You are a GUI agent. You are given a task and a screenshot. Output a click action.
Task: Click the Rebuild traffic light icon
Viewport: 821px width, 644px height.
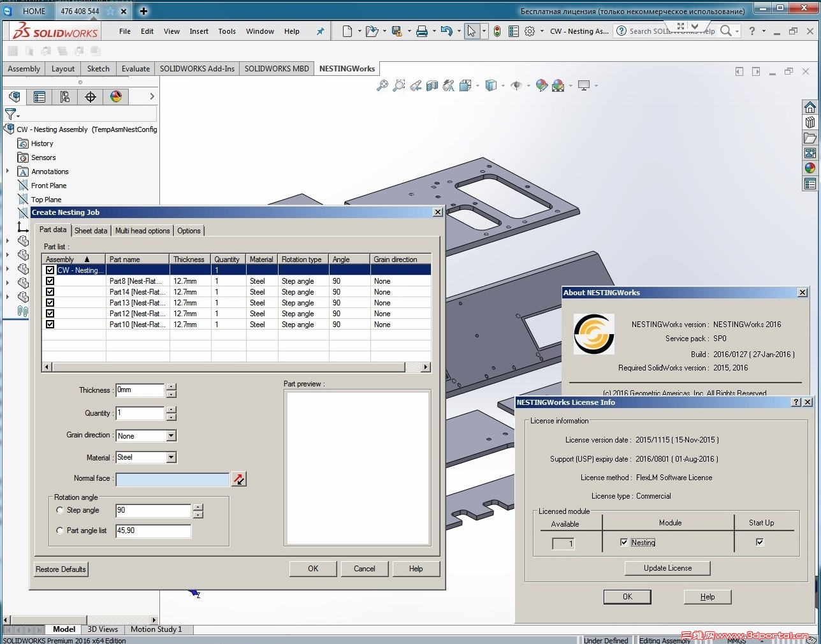pyautogui.click(x=497, y=31)
